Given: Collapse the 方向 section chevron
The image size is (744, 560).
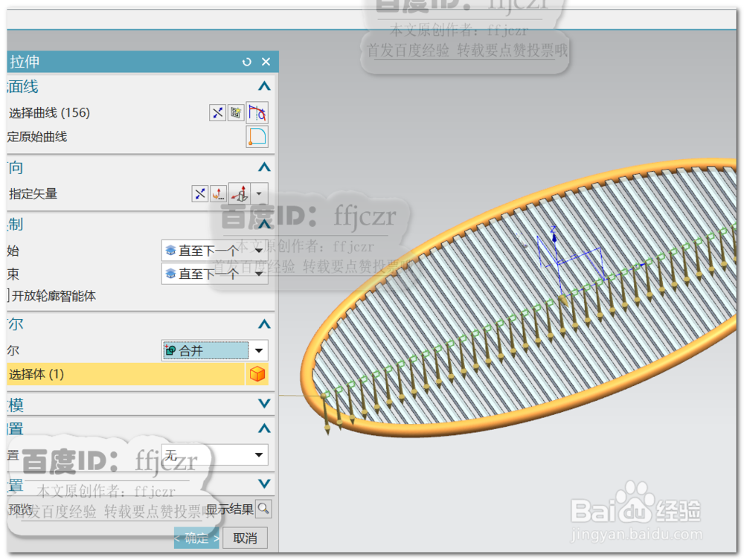Looking at the screenshot, I should [x=264, y=167].
